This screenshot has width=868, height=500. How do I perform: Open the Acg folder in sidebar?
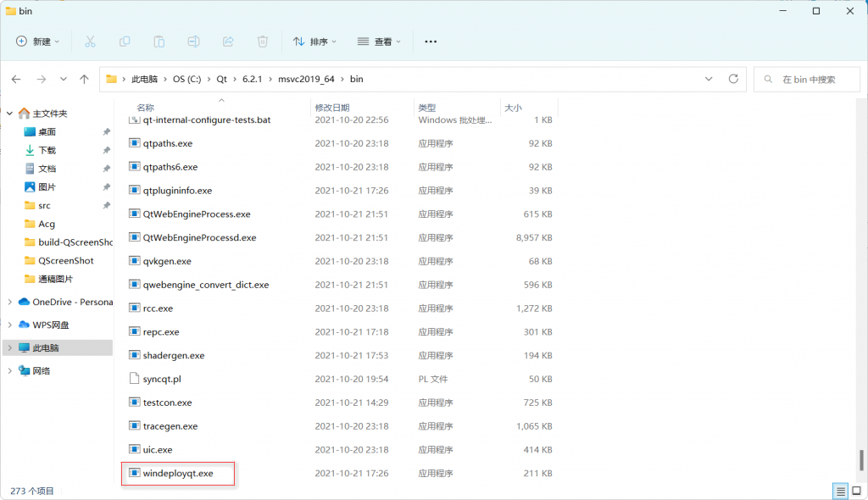pyautogui.click(x=47, y=224)
